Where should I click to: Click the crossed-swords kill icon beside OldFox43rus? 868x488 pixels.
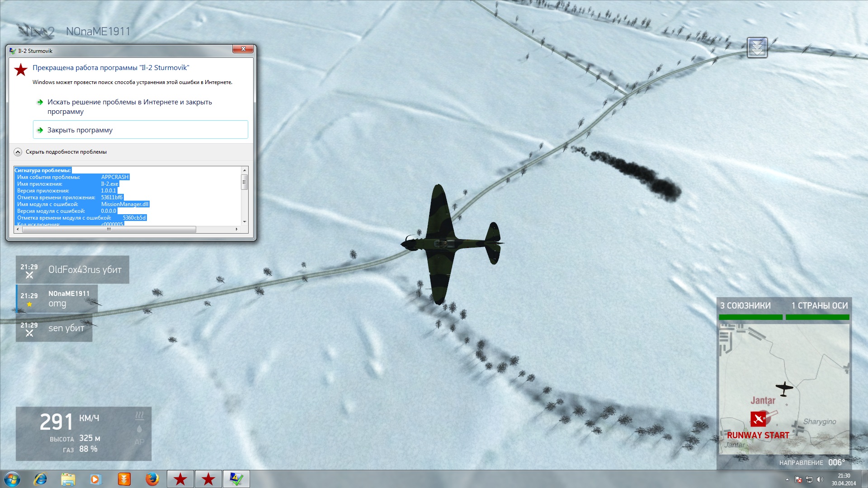(x=29, y=275)
